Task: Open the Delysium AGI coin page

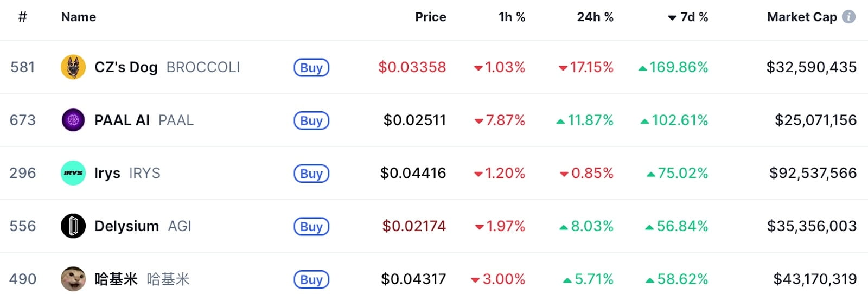Action: pyautogui.click(x=127, y=226)
